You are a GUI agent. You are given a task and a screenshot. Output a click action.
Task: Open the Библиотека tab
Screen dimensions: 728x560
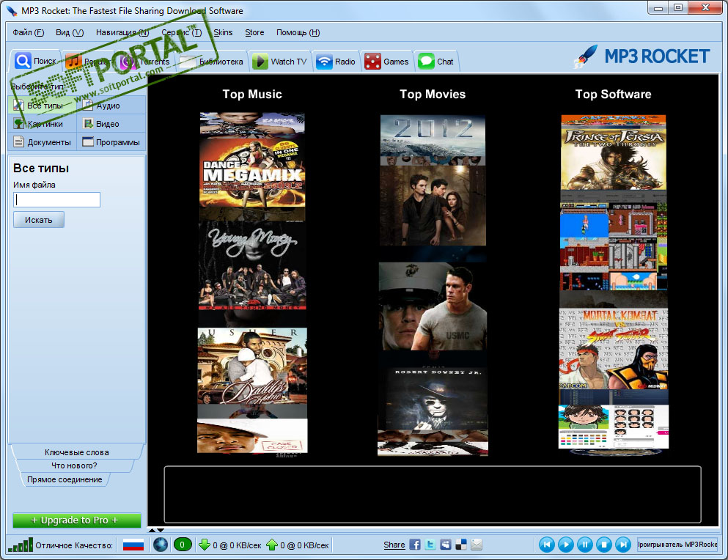click(212, 62)
